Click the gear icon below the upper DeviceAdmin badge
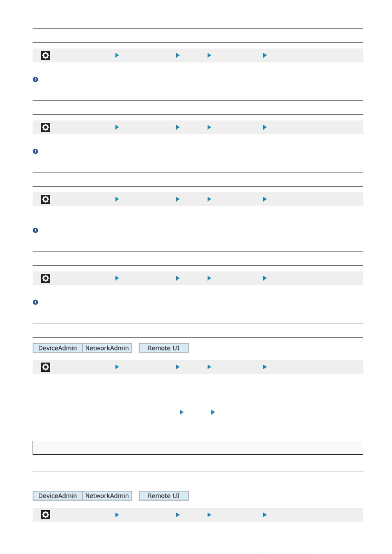 tap(46, 367)
